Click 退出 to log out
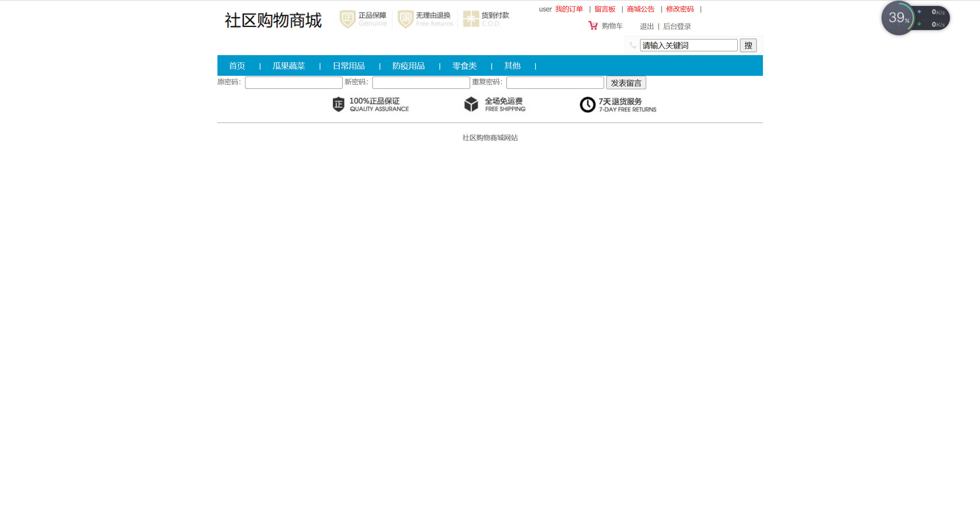The height and width of the screenshot is (526, 980). click(646, 26)
